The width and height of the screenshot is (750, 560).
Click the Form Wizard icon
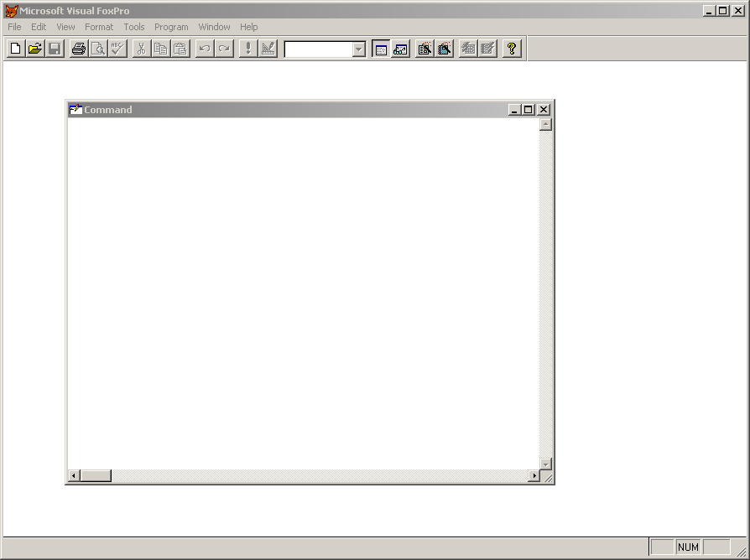click(424, 49)
